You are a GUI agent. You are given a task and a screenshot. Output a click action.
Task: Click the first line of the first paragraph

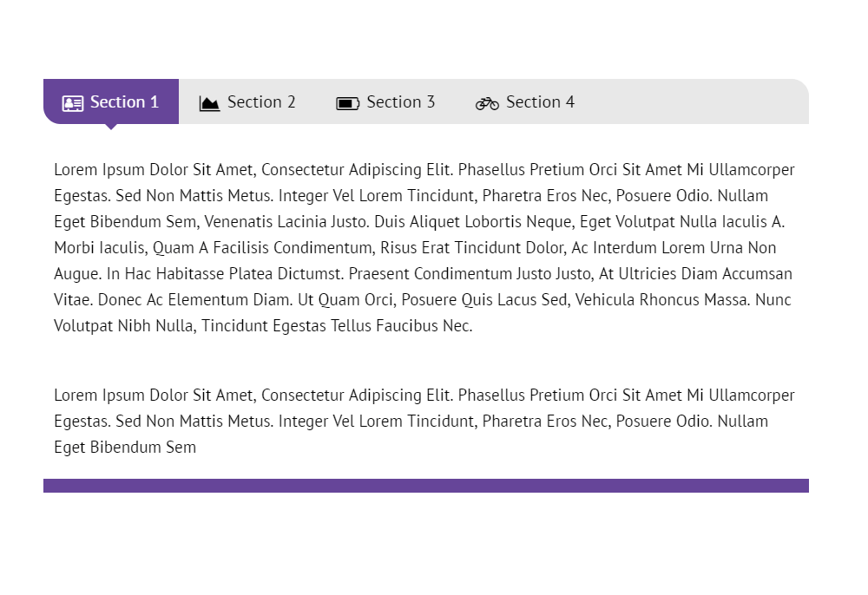(x=424, y=170)
